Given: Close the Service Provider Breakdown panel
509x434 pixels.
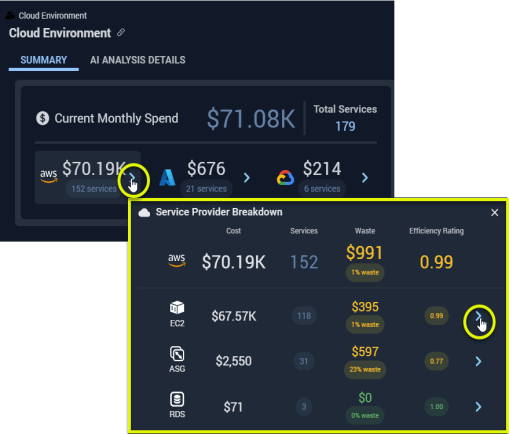Looking at the screenshot, I should click(x=495, y=212).
